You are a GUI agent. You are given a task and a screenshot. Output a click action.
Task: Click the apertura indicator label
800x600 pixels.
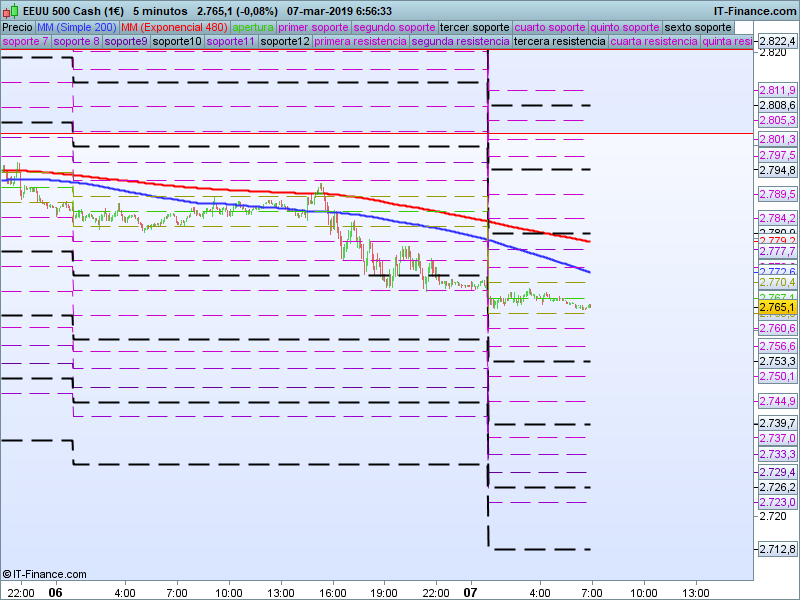(253, 27)
